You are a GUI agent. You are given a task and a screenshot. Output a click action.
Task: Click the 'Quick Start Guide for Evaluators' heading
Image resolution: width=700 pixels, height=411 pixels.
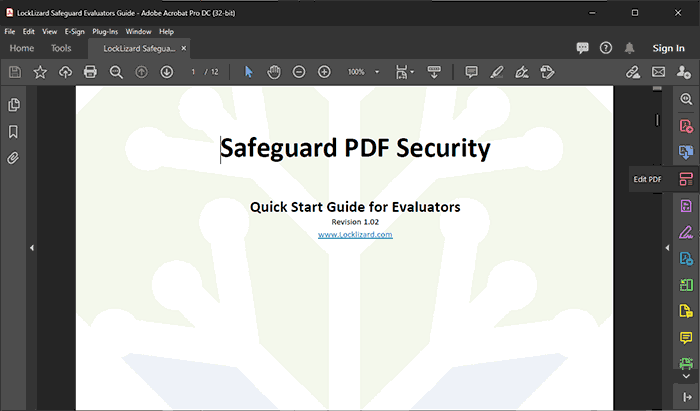(x=355, y=207)
